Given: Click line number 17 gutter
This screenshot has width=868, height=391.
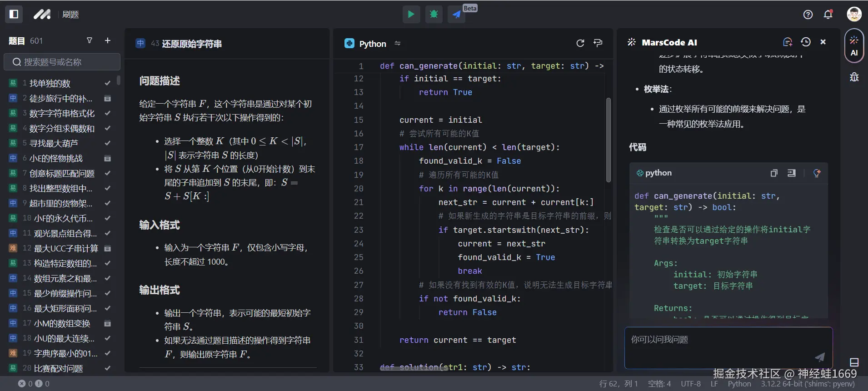Looking at the screenshot, I should click(359, 147).
